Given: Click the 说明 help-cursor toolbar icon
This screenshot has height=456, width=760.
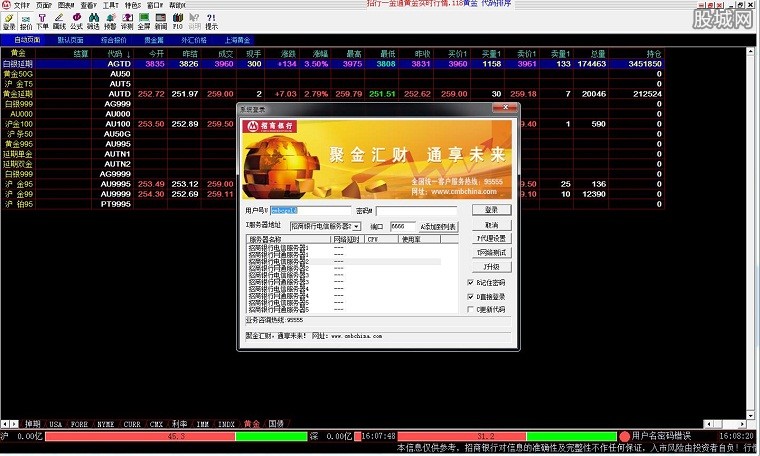Looking at the screenshot, I should click(194, 21).
